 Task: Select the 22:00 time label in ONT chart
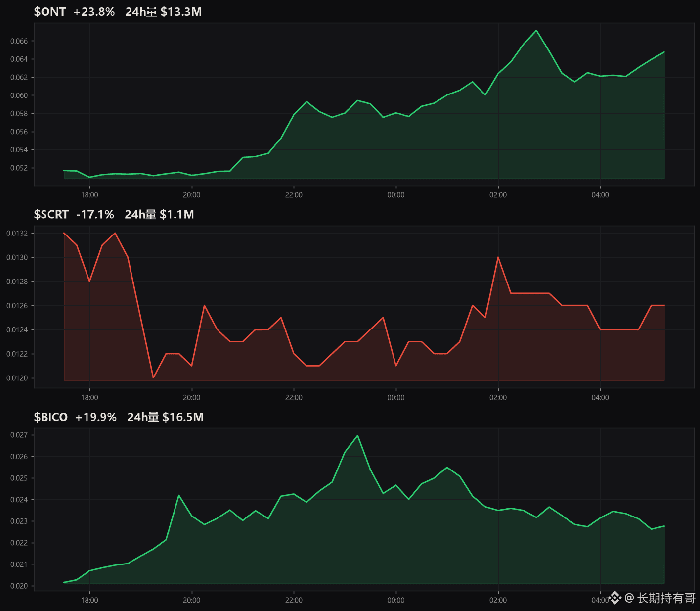coord(294,195)
